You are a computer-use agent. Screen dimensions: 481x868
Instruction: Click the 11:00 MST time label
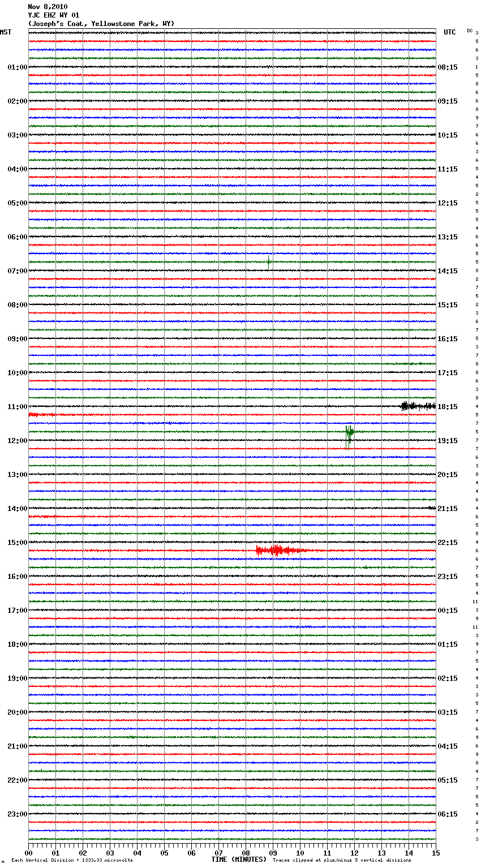pos(17,407)
